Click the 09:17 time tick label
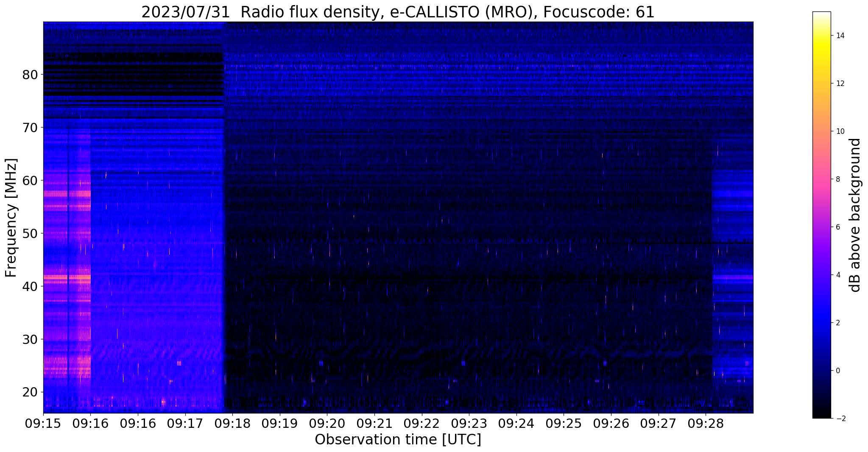Viewport: 868px width, 452px height. point(185,423)
